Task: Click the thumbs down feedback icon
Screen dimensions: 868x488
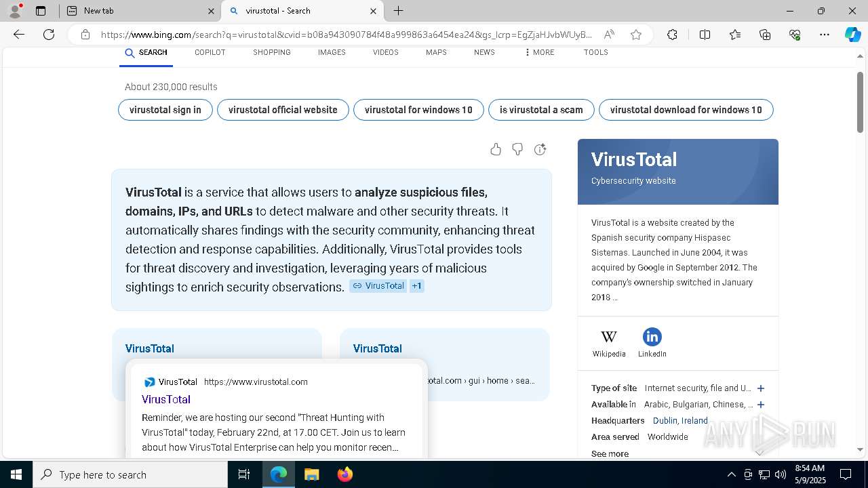Action: click(x=517, y=149)
